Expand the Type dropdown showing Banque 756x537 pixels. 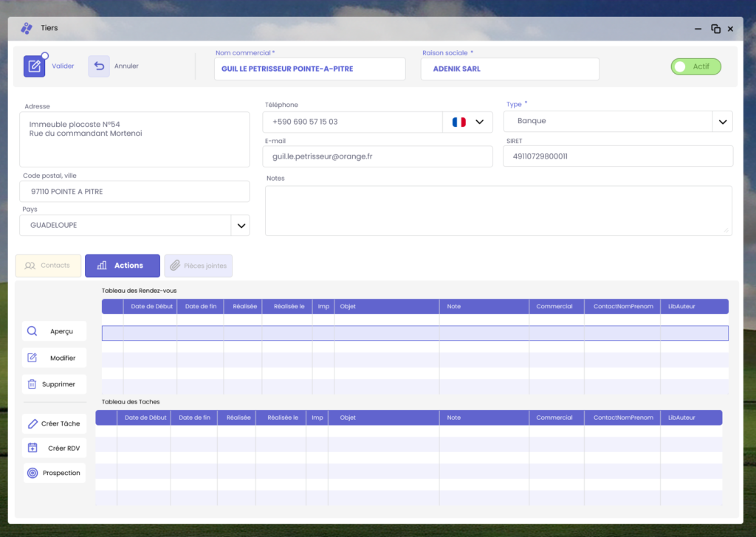[721, 121]
